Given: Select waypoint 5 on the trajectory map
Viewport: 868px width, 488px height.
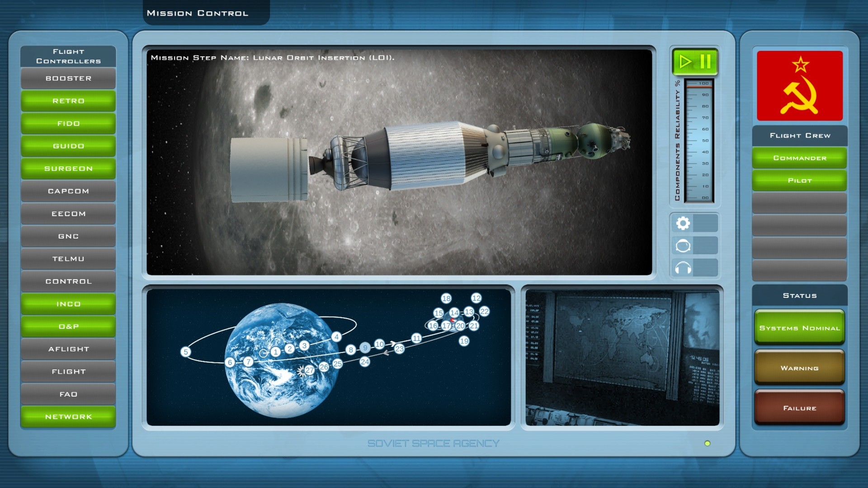Looking at the screenshot, I should tap(185, 351).
